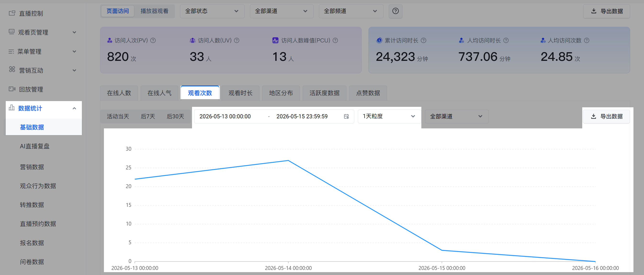This screenshot has height=275, width=644.
Task: Click help icon beside 人均访问时长
Action: [x=506, y=40]
